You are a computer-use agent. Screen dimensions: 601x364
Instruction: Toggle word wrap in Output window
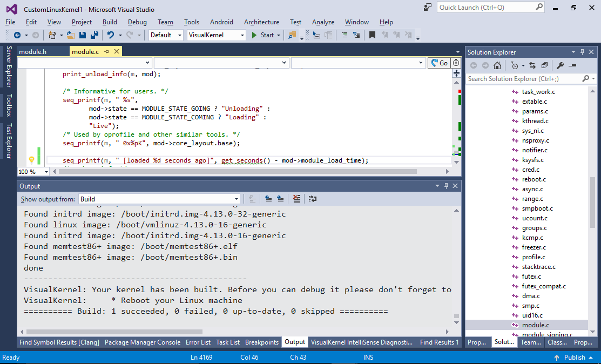click(313, 199)
